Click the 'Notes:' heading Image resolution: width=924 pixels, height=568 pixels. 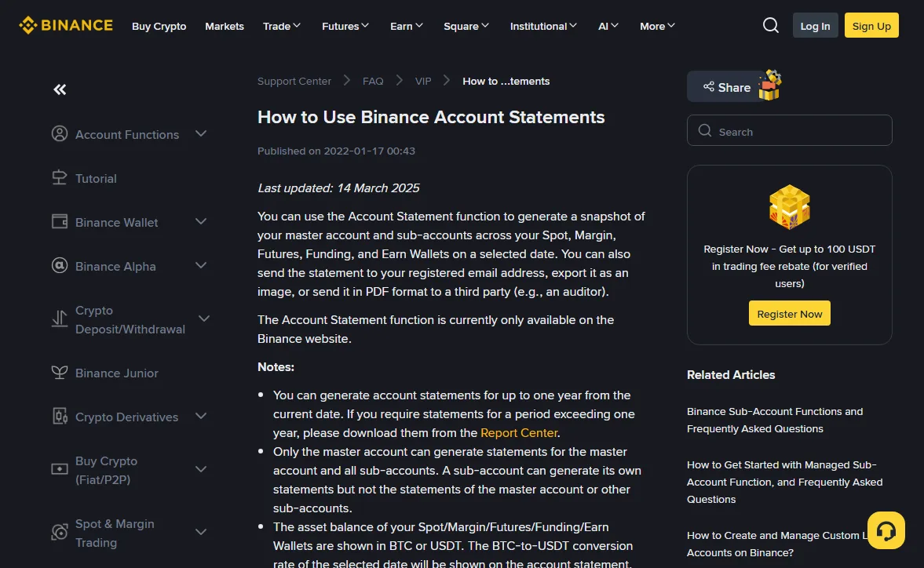click(276, 366)
